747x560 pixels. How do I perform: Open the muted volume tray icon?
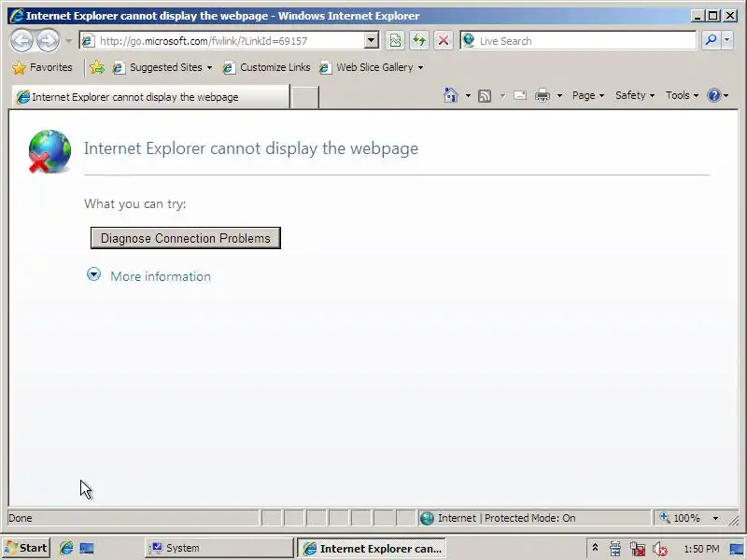point(660,549)
